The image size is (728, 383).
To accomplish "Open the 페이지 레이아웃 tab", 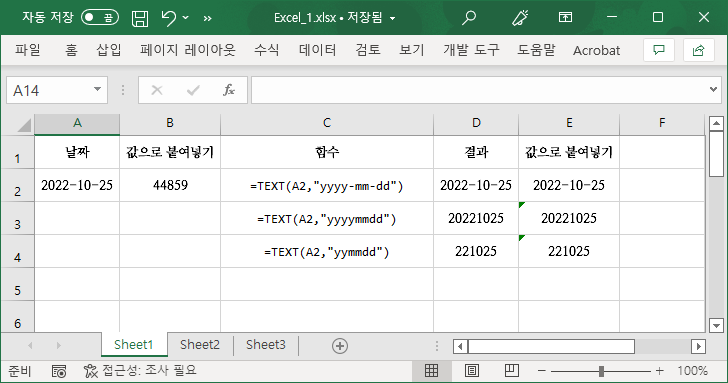I will (188, 50).
